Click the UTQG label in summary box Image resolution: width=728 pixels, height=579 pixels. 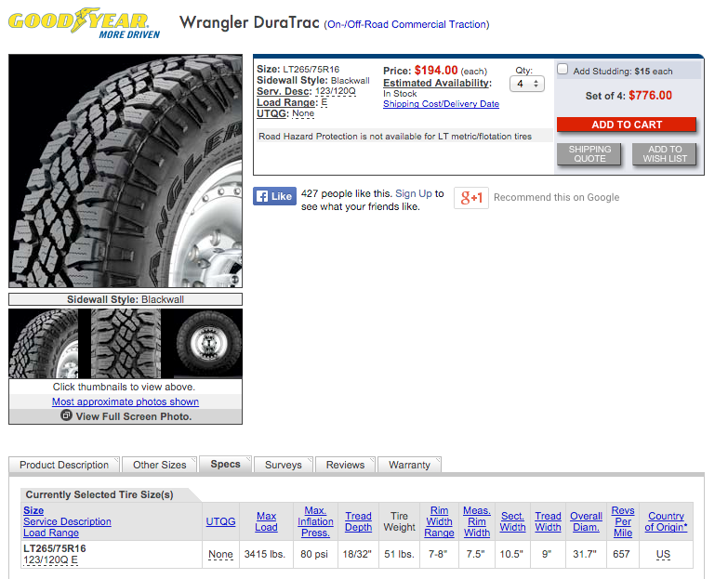(272, 113)
